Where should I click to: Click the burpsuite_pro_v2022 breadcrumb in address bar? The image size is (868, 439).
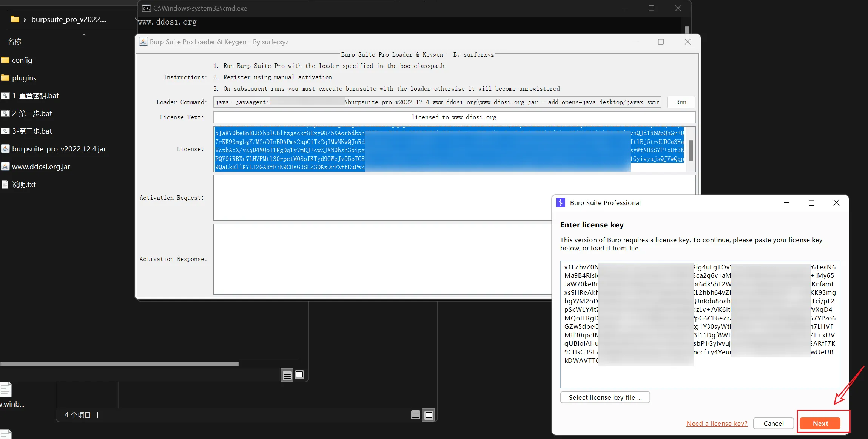[x=69, y=19]
